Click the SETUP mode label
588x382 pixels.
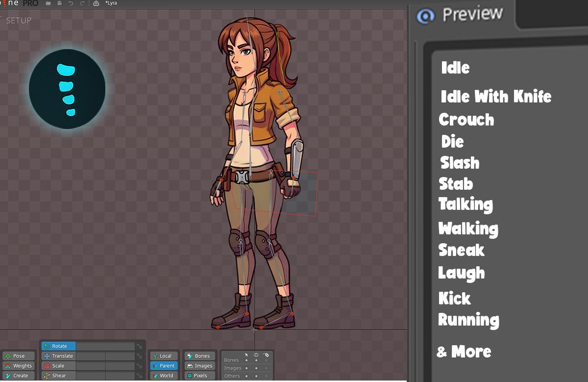point(19,21)
